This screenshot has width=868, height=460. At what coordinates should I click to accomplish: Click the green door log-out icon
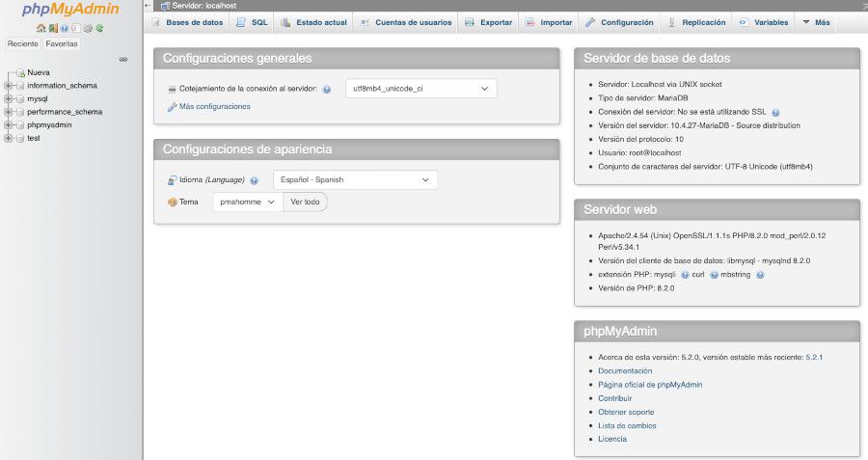click(x=53, y=28)
